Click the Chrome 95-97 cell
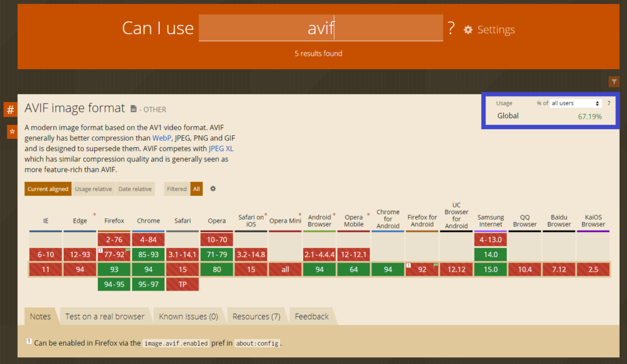This screenshot has width=627, height=364. [148, 284]
